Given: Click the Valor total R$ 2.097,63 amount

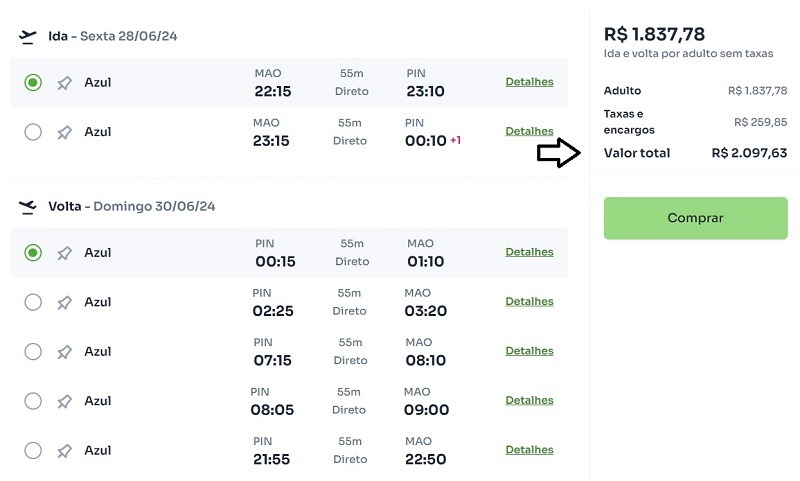Looking at the screenshot, I should (749, 153).
